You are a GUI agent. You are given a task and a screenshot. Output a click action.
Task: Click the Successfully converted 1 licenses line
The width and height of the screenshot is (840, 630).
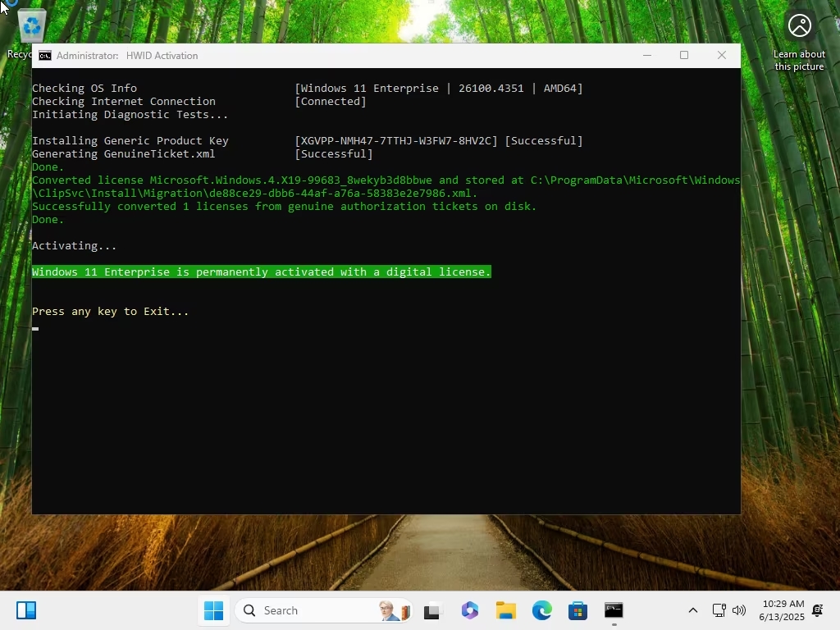284,206
